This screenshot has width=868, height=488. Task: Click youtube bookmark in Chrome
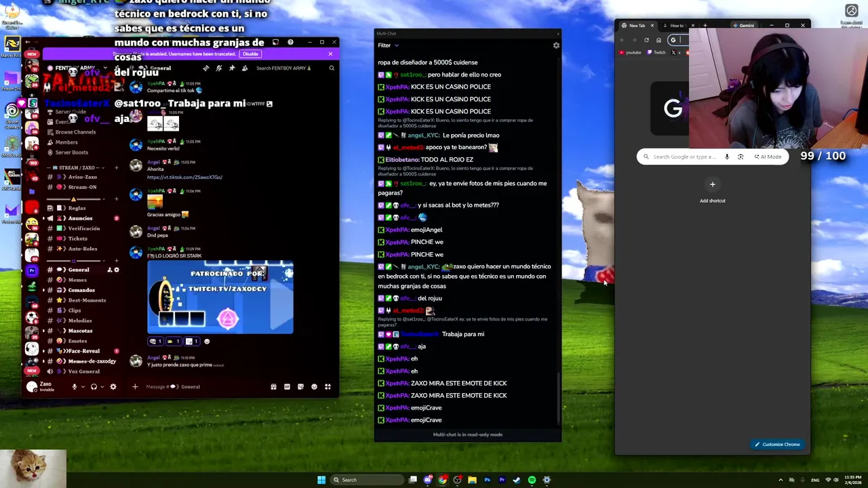pos(630,52)
